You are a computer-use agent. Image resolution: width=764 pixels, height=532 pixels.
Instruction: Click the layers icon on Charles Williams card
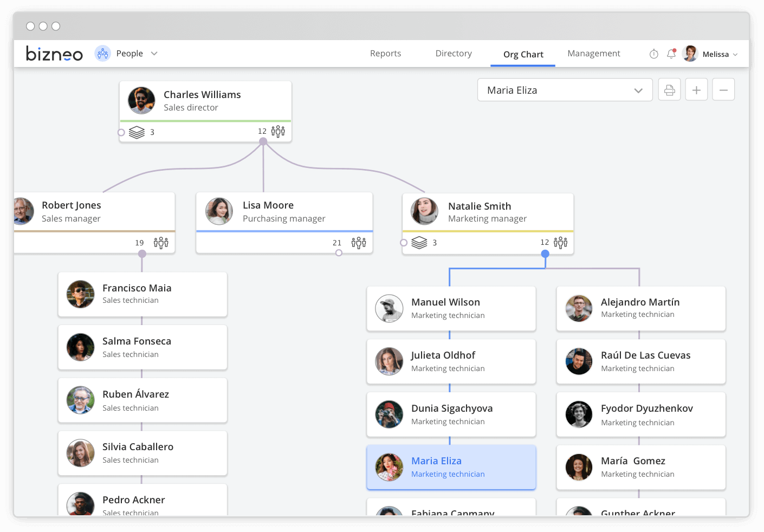pyautogui.click(x=137, y=132)
